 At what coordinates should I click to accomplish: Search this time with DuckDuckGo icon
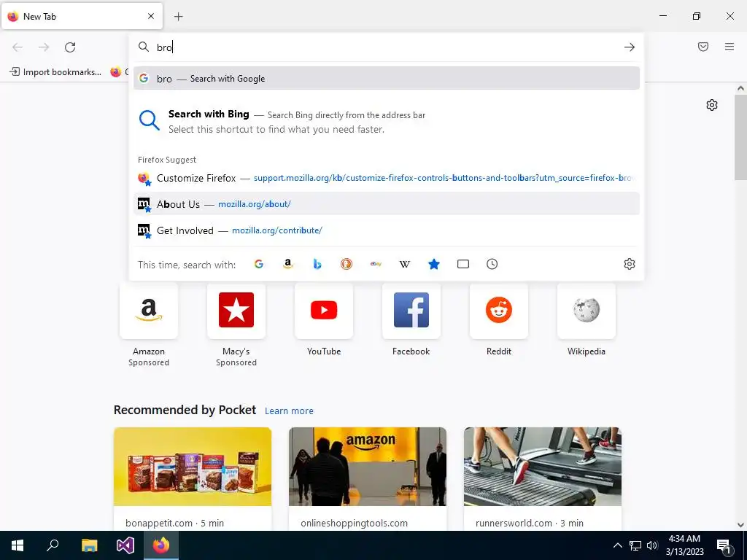[x=347, y=264]
